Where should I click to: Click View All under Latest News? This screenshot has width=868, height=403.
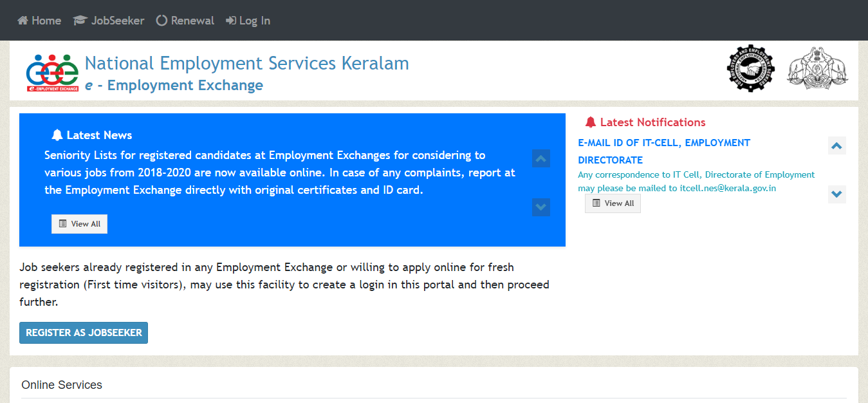(x=80, y=224)
